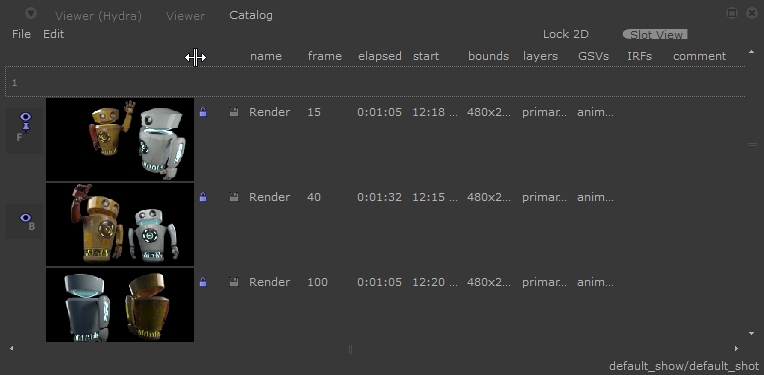
Task: Toggle the Slot View switch
Action: (x=655, y=35)
